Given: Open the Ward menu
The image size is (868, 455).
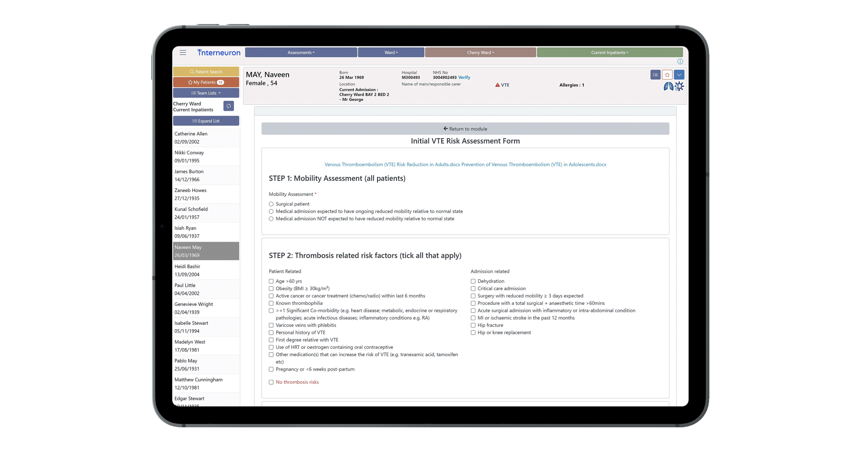Looking at the screenshot, I should click(x=391, y=53).
